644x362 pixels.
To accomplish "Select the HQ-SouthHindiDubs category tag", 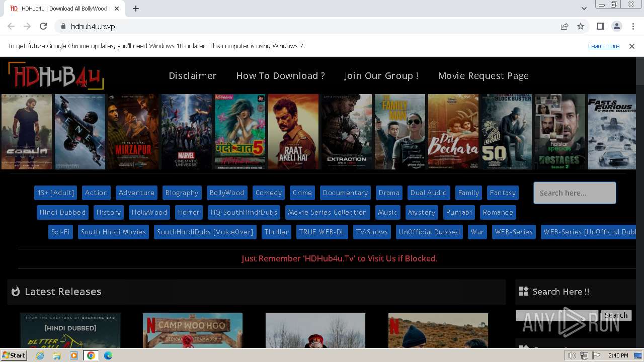I will (x=244, y=212).
